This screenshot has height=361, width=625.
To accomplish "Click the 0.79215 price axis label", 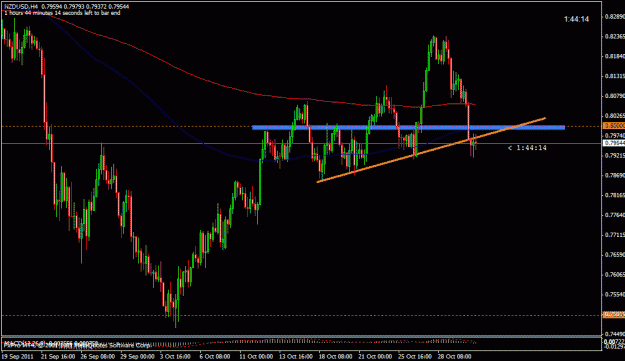I will point(615,155).
